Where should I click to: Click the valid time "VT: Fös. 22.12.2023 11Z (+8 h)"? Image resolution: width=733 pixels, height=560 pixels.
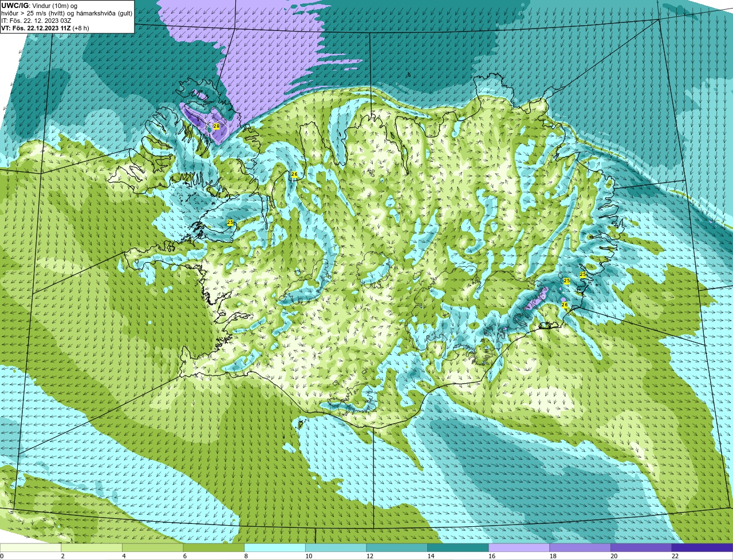click(45, 28)
